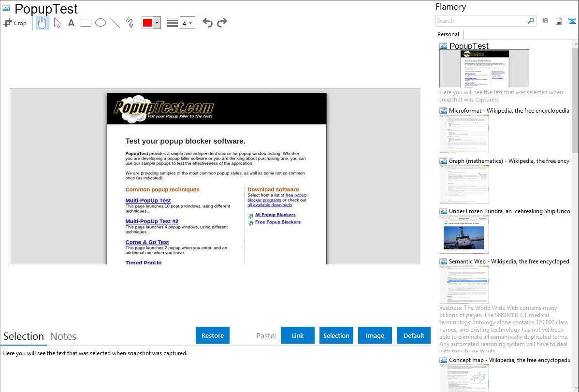The height and width of the screenshot is (392, 579).
Task: Click the Microformat - Wikipedia title text
Action: (509, 111)
